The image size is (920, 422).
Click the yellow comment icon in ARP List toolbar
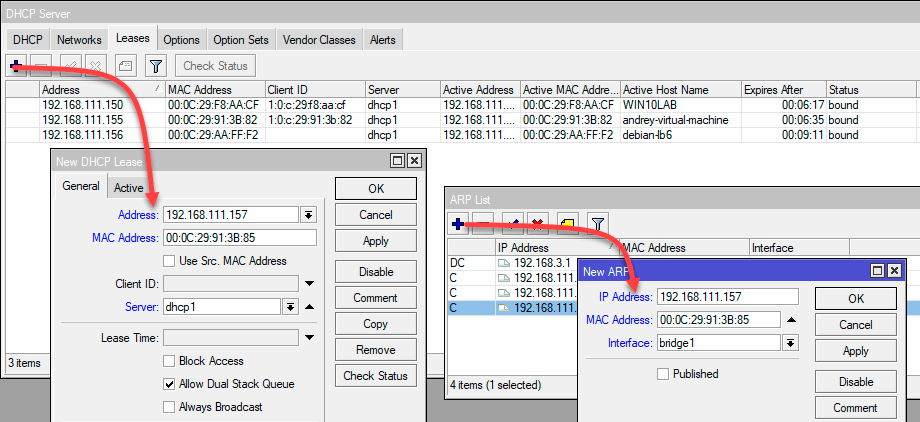point(567,224)
